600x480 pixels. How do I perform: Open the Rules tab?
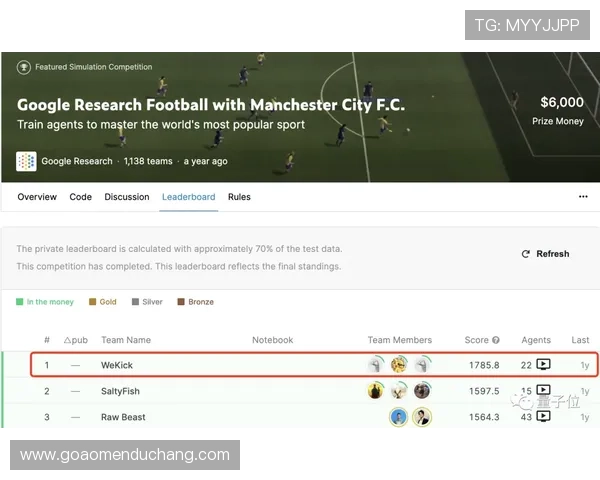click(239, 197)
